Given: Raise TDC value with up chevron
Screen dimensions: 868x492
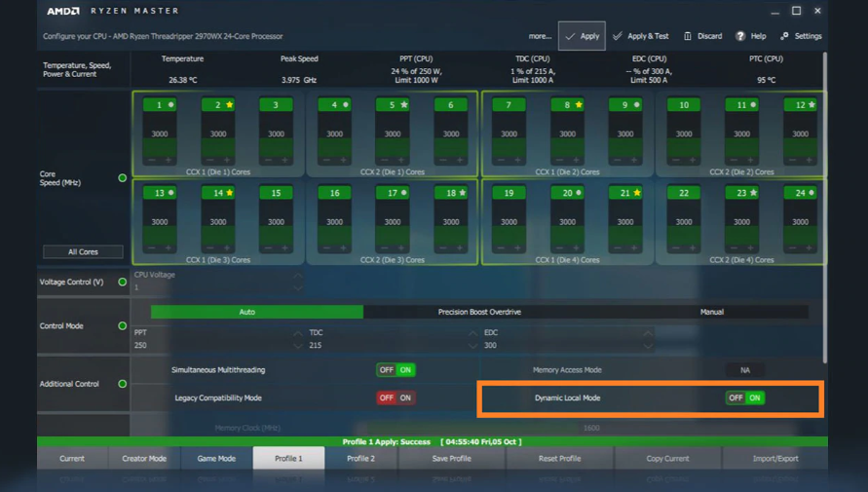Looking at the screenshot, I should (472, 333).
